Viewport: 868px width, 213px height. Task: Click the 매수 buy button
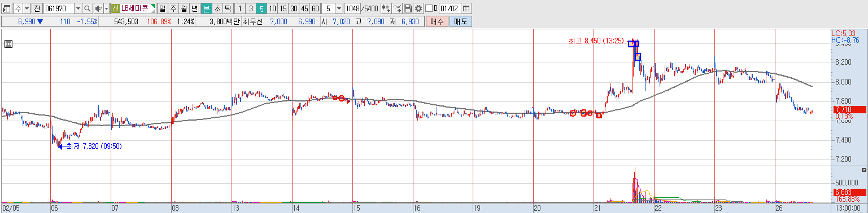click(437, 21)
